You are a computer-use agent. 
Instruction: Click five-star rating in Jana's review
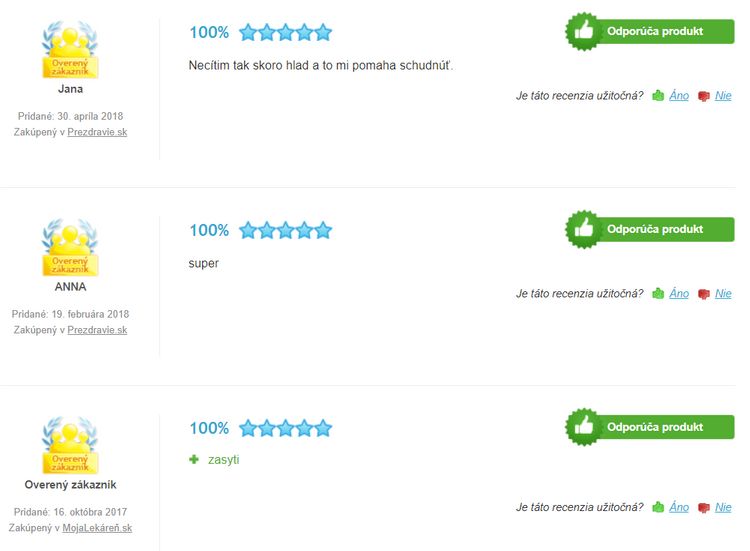(x=285, y=32)
